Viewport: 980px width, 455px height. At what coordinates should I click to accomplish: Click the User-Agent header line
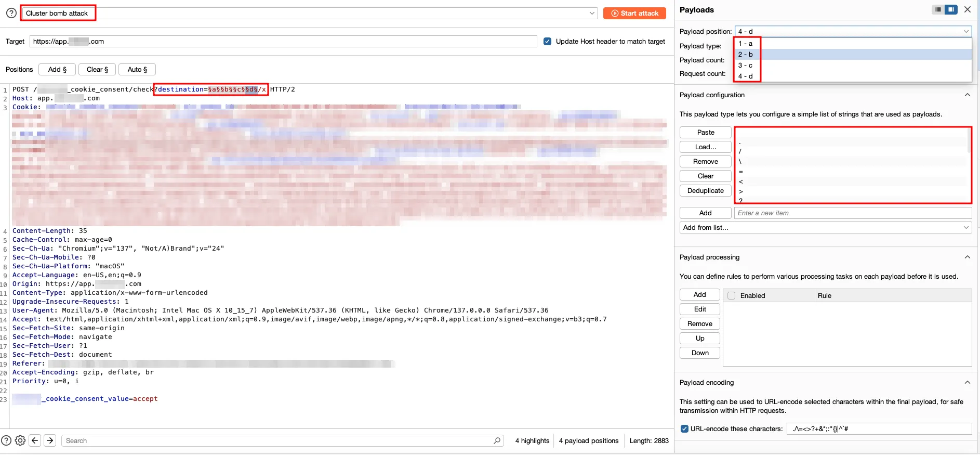tap(281, 310)
